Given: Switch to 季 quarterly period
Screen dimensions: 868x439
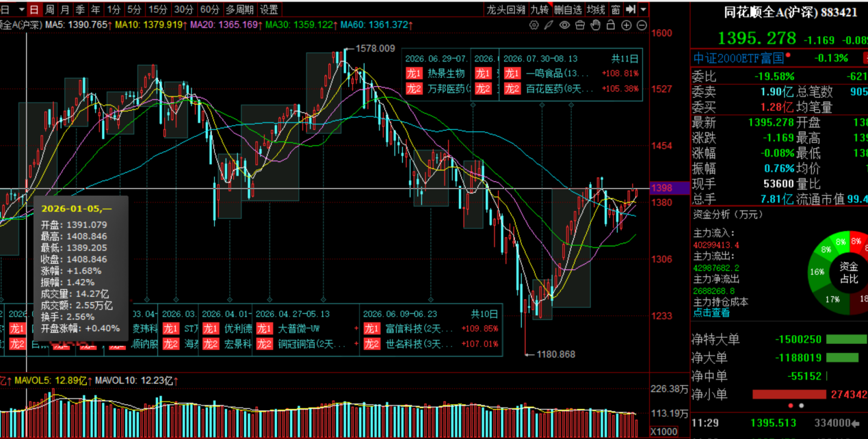Looking at the screenshot, I should pyautogui.click(x=80, y=10).
